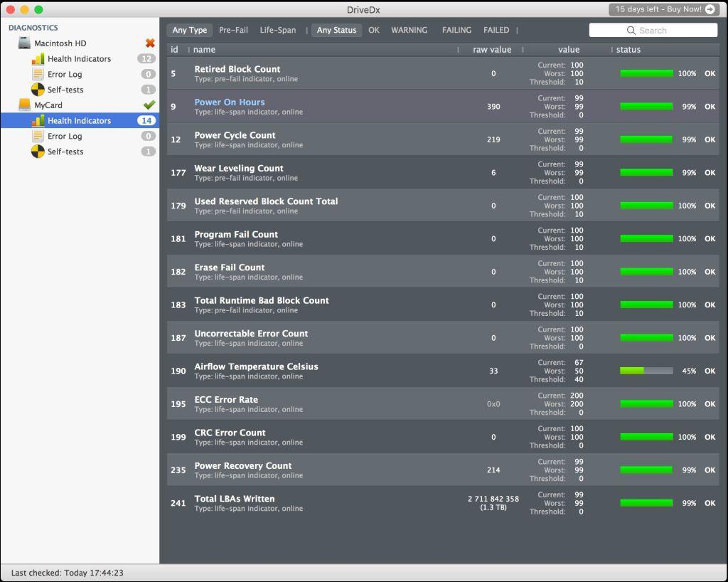Click the Macintosh HD drive icon
The width and height of the screenshot is (728, 582).
coord(25,43)
